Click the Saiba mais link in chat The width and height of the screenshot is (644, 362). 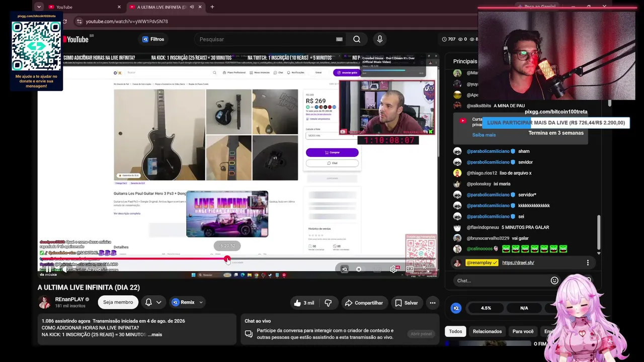pyautogui.click(x=484, y=135)
